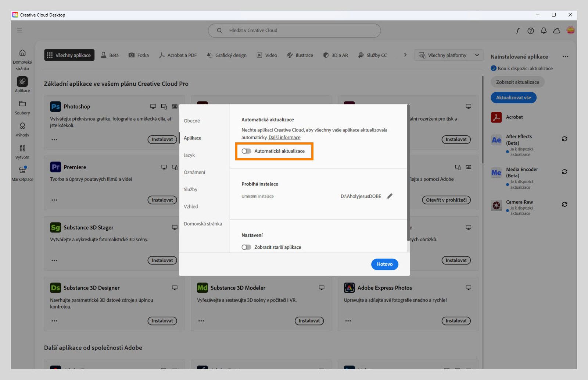This screenshot has width=588, height=380.
Task: Install Substance 3D Modeler
Action: 309,321
